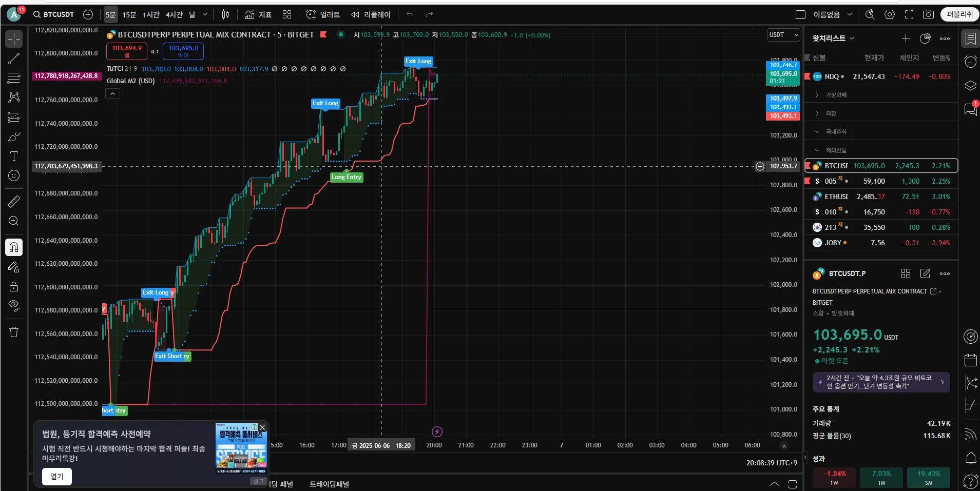This screenshot has height=491, width=980.
Task: Collapse the 해외선물 watchlist section
Action: 817,150
